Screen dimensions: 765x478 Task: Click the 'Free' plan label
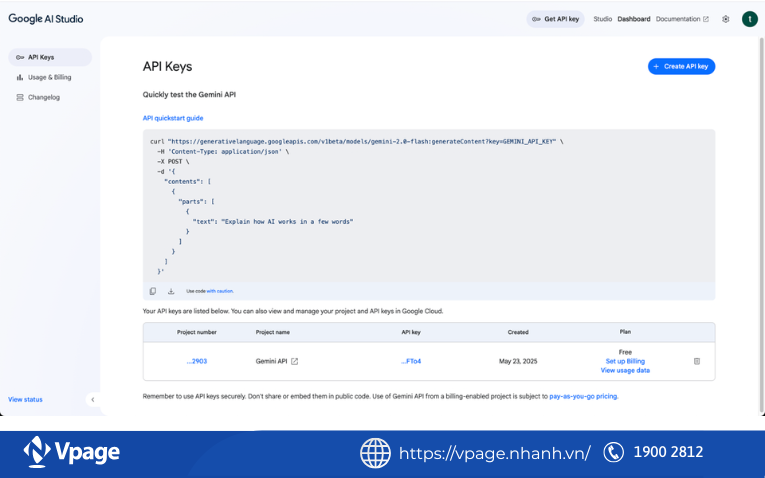tap(625, 352)
